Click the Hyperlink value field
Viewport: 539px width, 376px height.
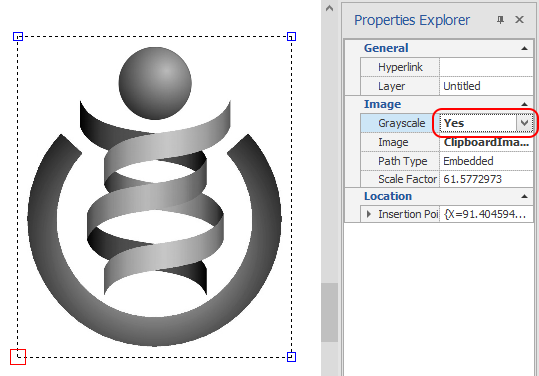click(486, 67)
